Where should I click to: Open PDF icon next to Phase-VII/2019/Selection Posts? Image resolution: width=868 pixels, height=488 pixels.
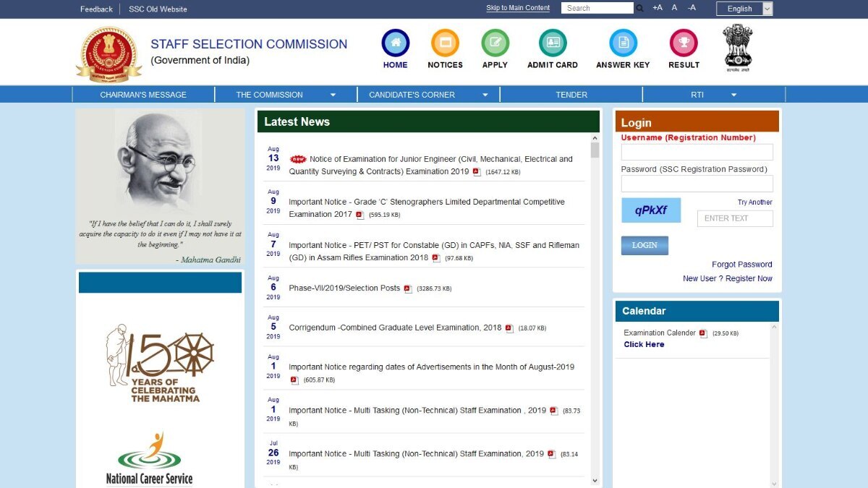[x=408, y=288]
